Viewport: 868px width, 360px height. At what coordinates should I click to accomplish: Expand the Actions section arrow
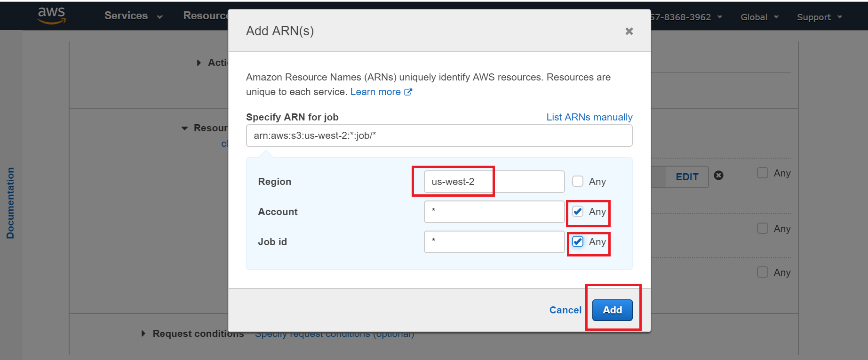click(x=199, y=63)
